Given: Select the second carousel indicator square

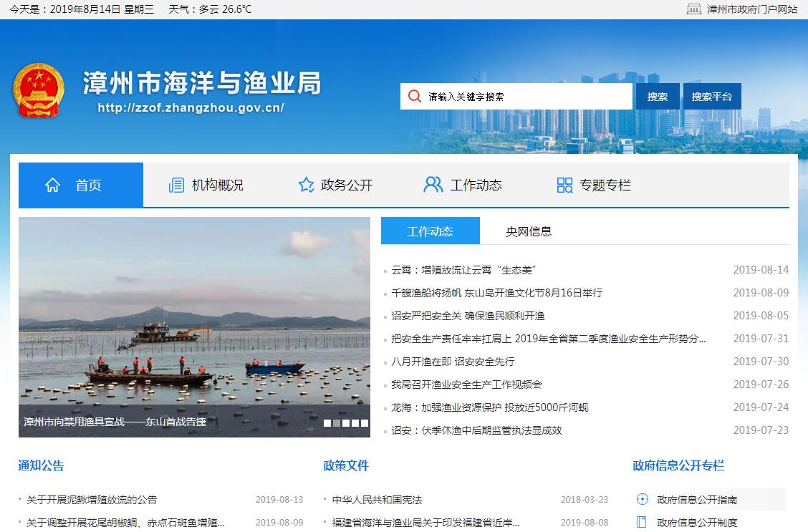Looking at the screenshot, I should [x=337, y=423].
